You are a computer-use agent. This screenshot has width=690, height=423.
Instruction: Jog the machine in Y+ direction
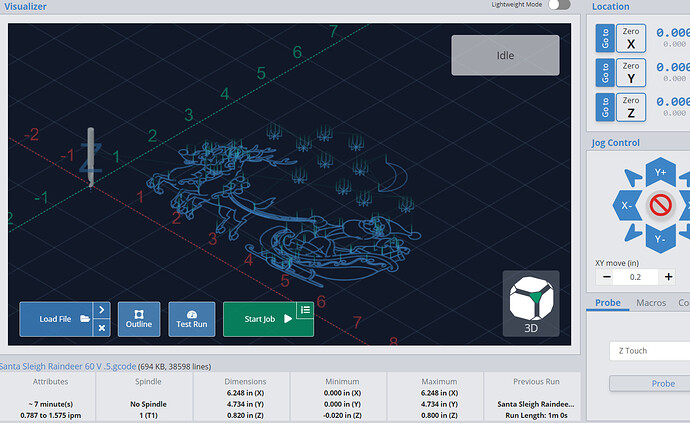tap(660, 172)
